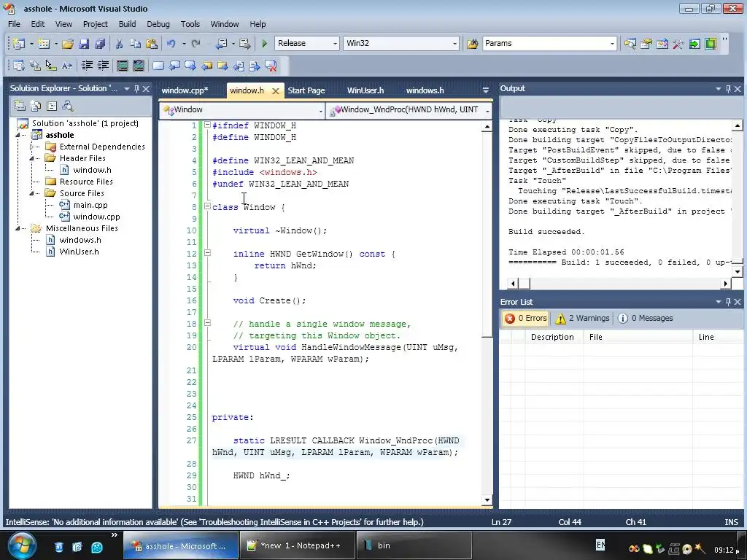Open the Properties Window toolbar icon
This screenshot has height=560, width=747.
click(646, 43)
